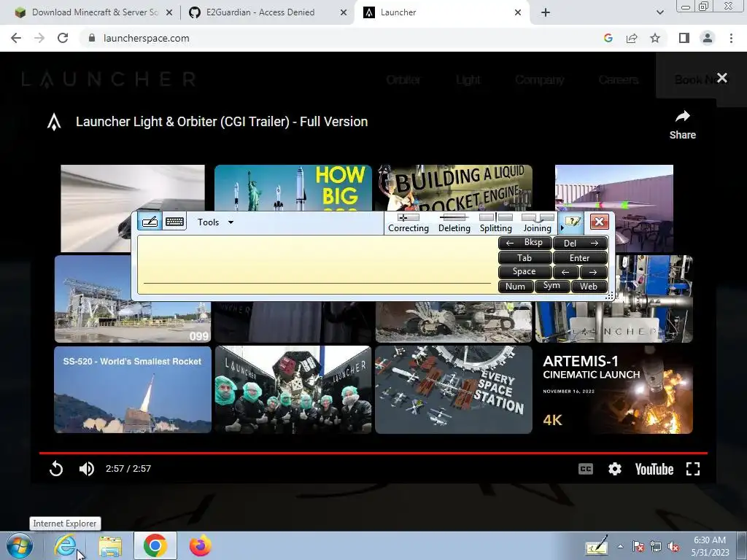Toggle the Sym symbols keypad
This screenshot has width=747, height=560.
pos(551,286)
